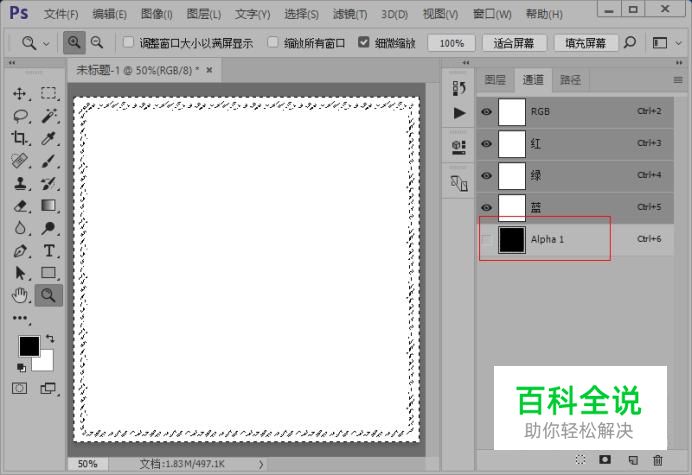Image resolution: width=692 pixels, height=475 pixels.
Task: Open the foreground color black swatch
Action: click(x=29, y=346)
